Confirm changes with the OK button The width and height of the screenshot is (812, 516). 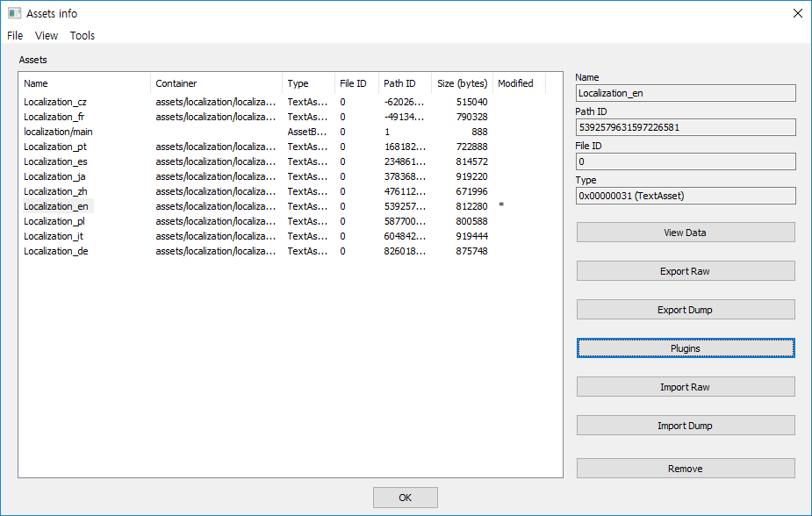[x=405, y=497]
